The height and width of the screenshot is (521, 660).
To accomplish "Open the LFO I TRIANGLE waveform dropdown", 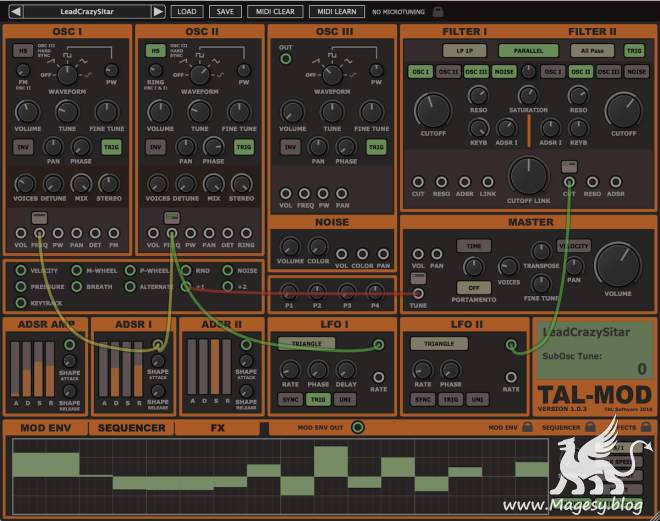I will click(307, 343).
